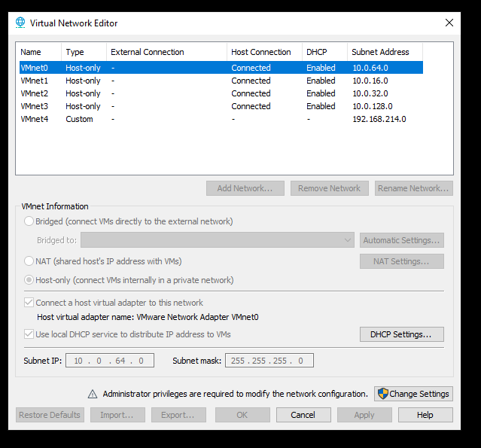Open the Bridged to dropdown
This screenshot has height=448, width=481.
(218, 240)
